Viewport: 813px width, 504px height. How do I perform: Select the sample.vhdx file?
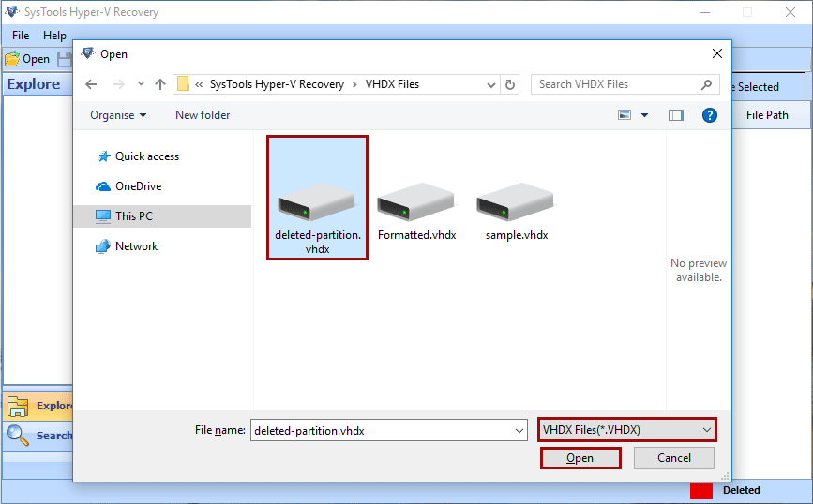click(517, 212)
